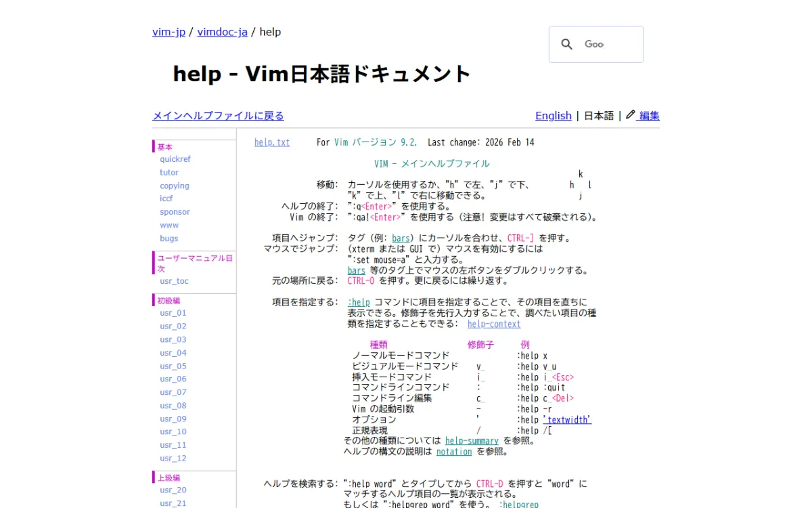Click the 日本語 language label
812x508 pixels.
(599, 116)
